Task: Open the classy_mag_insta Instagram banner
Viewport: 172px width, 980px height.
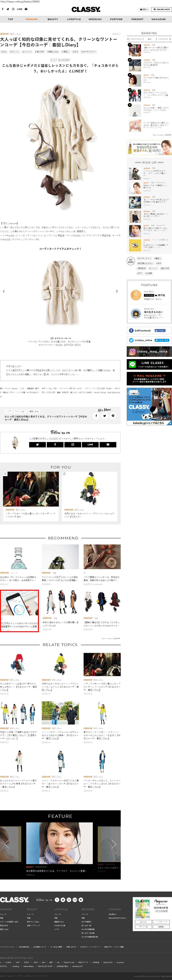Action: click(149, 352)
